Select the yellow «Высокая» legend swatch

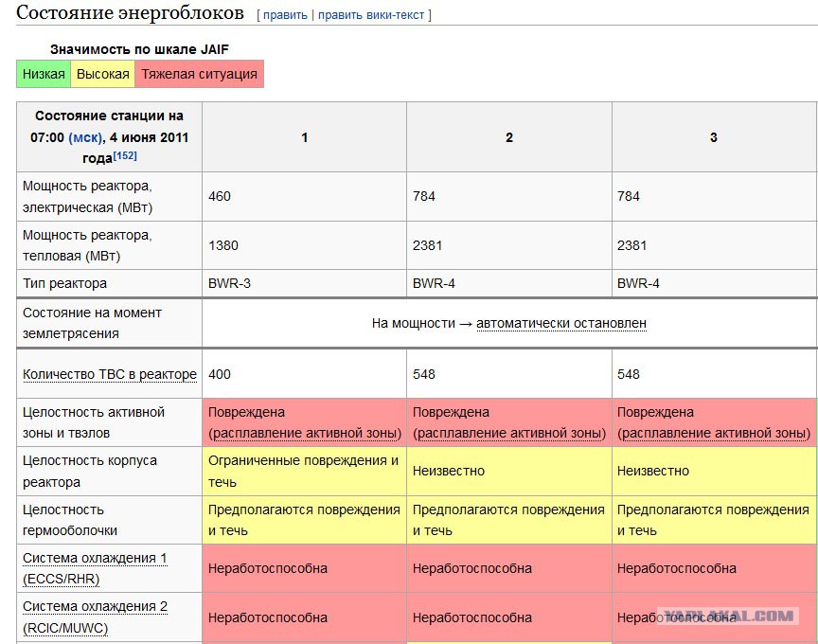(x=103, y=74)
